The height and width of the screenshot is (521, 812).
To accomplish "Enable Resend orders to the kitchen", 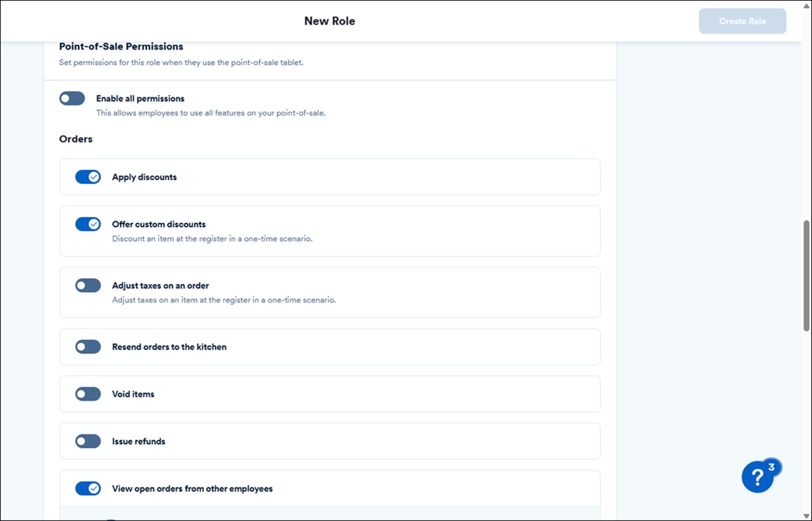I will (88, 347).
